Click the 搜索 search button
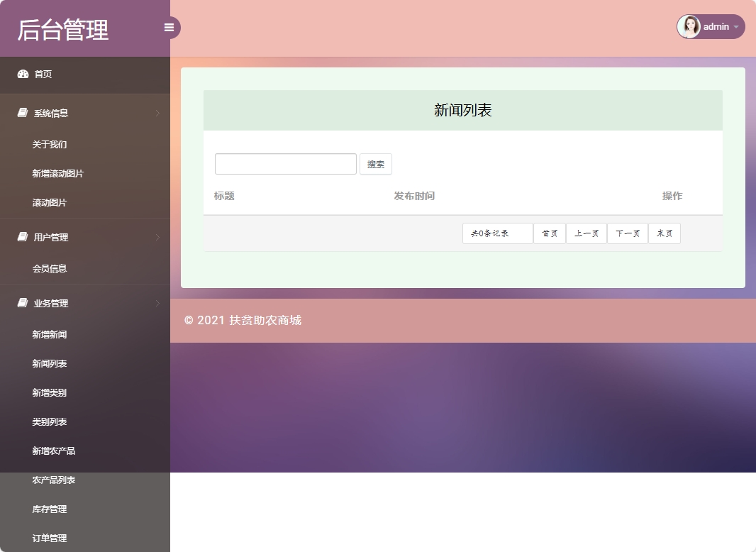Screen dimensions: 756x552 [x=375, y=164]
